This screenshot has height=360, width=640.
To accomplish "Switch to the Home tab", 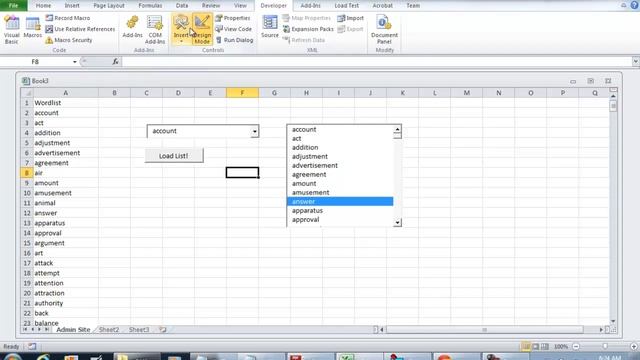I will coord(43,5).
